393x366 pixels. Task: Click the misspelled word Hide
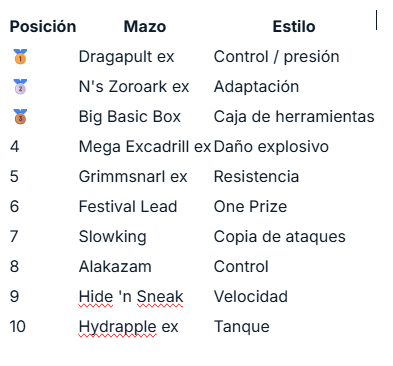click(96, 297)
